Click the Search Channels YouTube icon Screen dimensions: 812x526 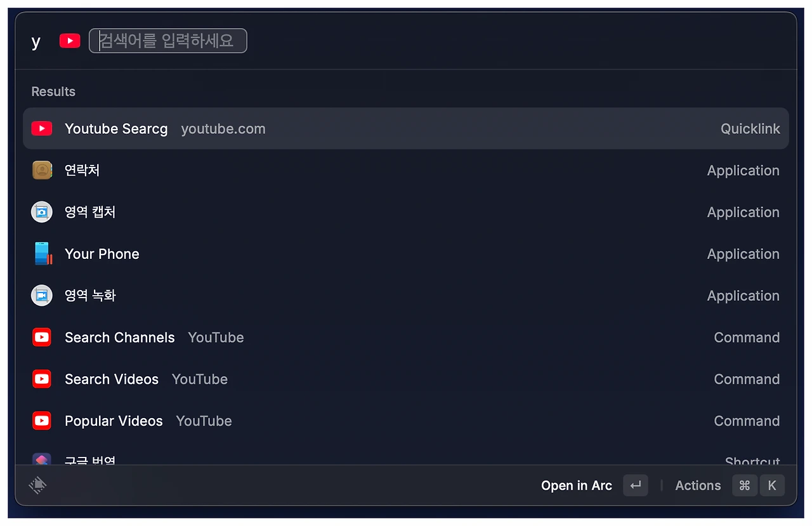pos(42,338)
